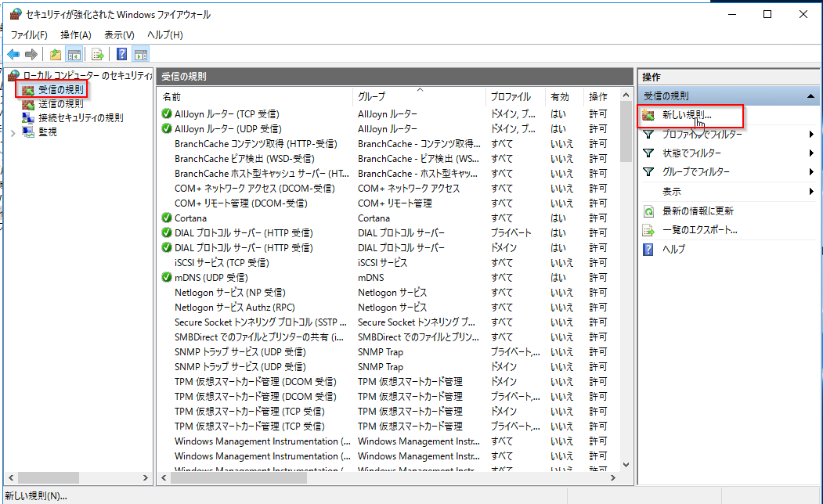Open the プロファイルでフィルター submenu arrow

pyautogui.click(x=811, y=135)
